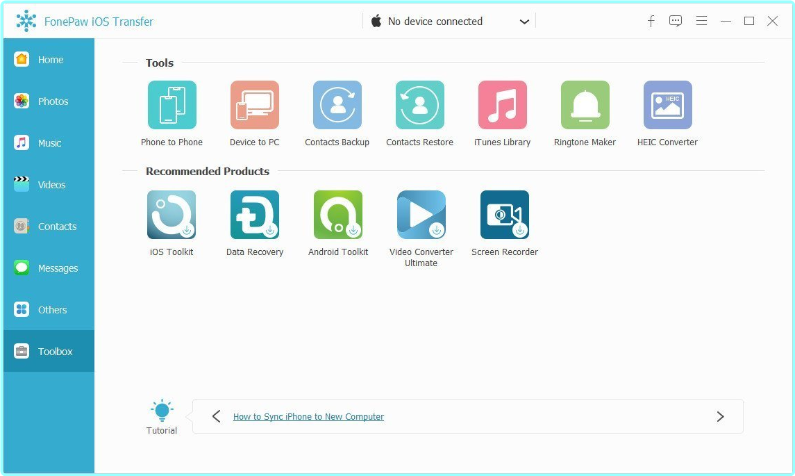795x476 pixels.
Task: Open the feedback chat icon
Action: point(675,21)
